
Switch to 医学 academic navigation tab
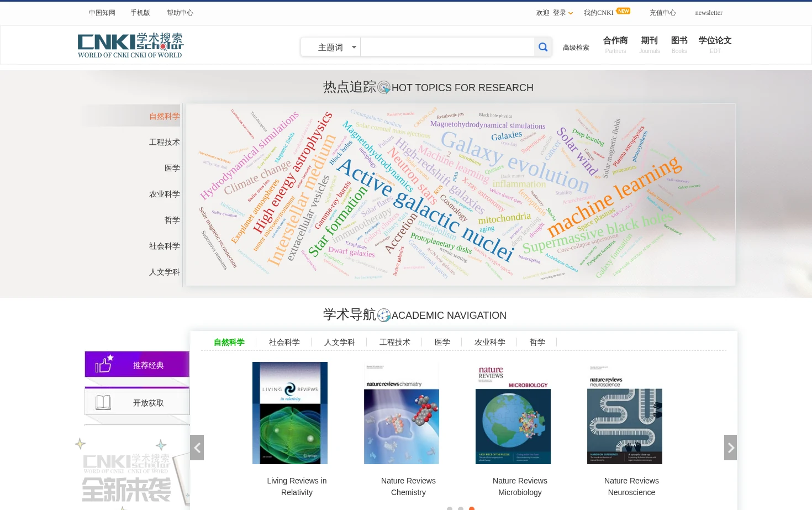tap(442, 342)
